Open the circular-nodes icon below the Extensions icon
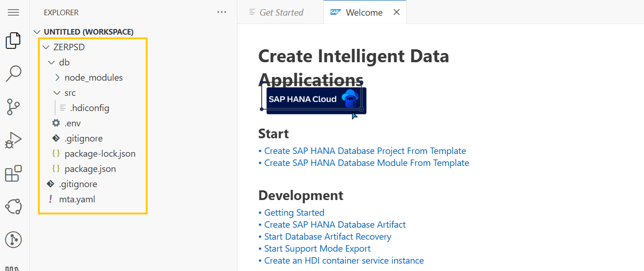Viewport: 644px width, 271px height. click(x=13, y=206)
